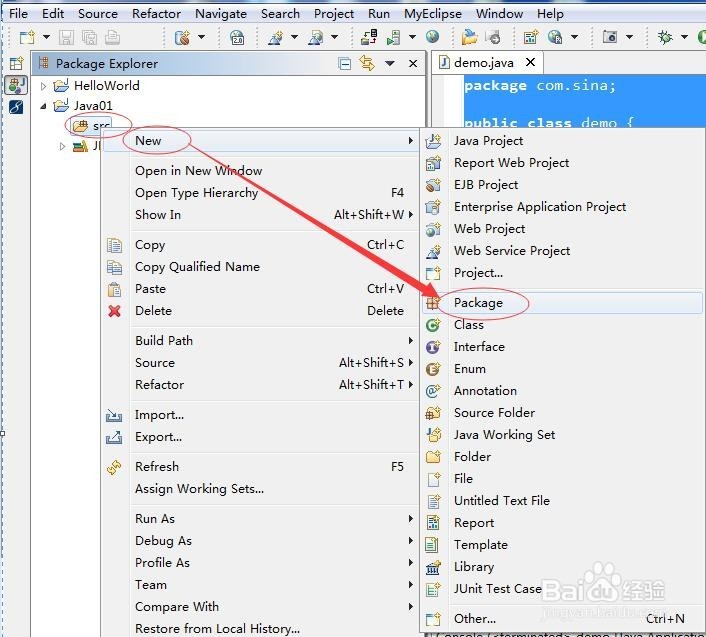Select Untitled Text File
Image resolution: width=706 pixels, height=637 pixels.
coord(563,501)
